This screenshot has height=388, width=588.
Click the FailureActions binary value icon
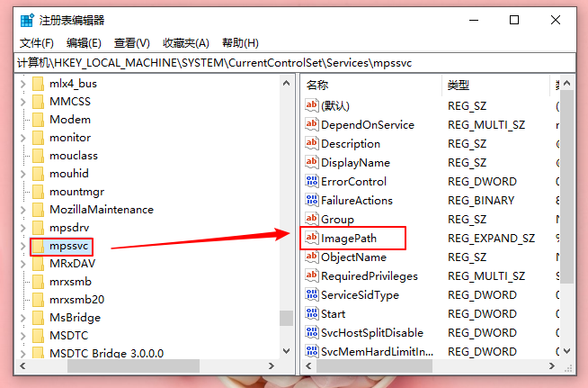click(312, 201)
